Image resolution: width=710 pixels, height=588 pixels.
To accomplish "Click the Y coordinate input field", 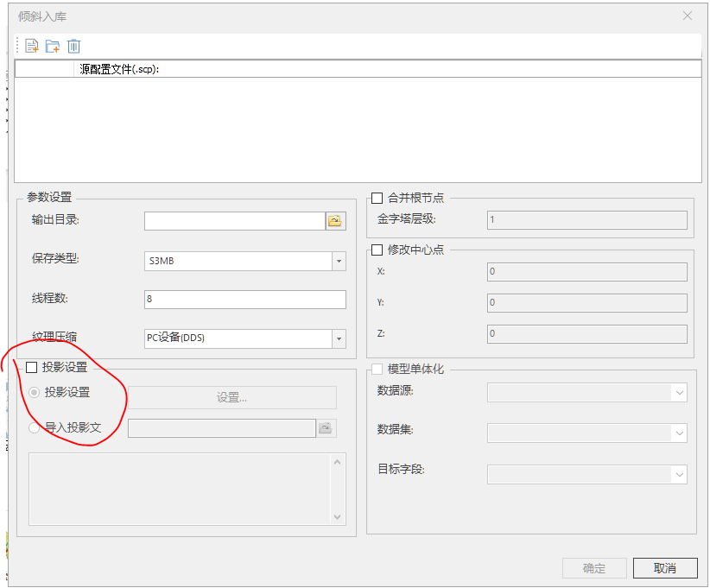I will (x=587, y=302).
